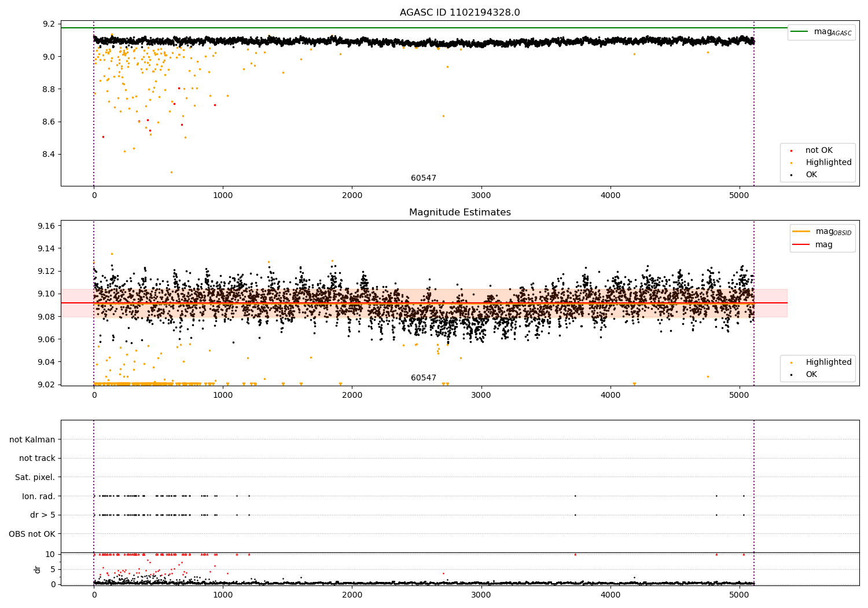Viewport: 868px width, 608px height.
Task: Click the y-axis tick '8.4'
Action: click(49, 154)
